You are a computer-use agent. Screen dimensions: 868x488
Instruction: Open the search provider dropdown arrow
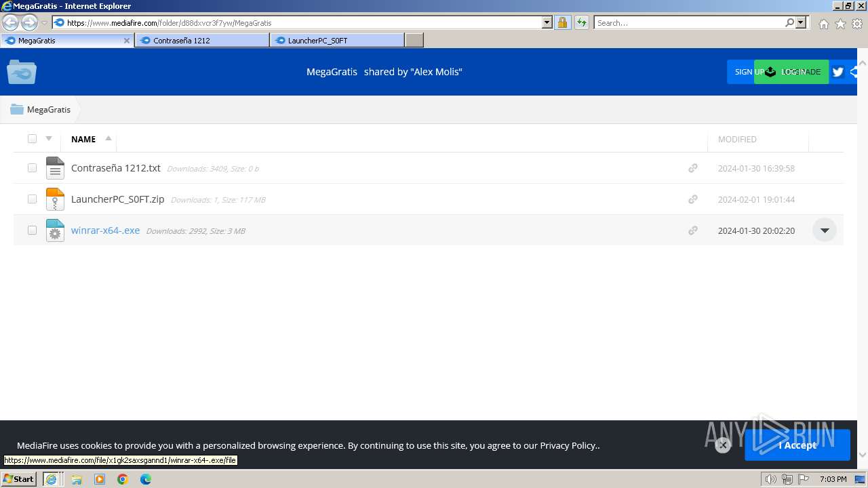click(801, 23)
